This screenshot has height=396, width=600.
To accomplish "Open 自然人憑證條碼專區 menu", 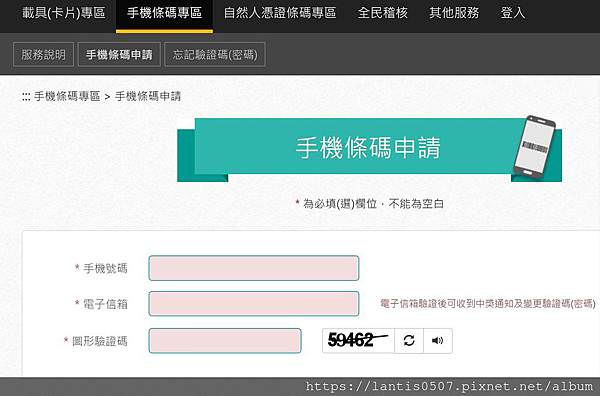I will click(280, 13).
